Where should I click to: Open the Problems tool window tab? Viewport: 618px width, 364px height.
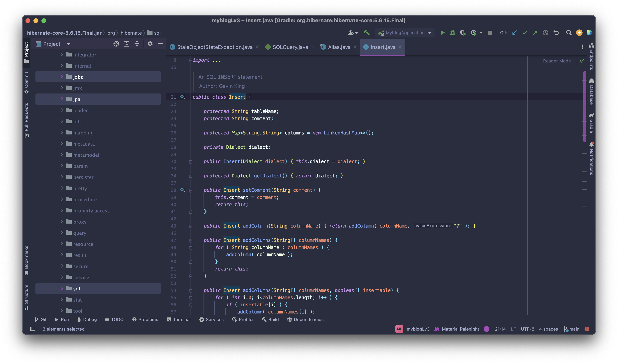145,319
